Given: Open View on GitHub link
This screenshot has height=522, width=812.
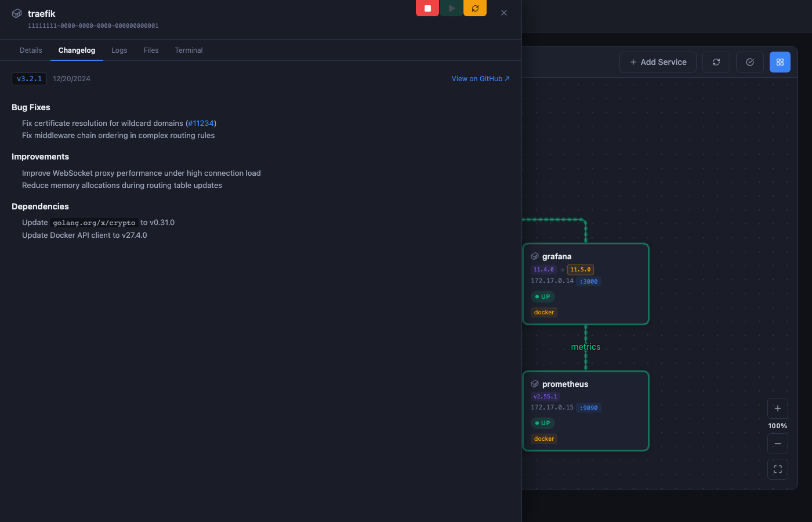Looking at the screenshot, I should pos(481,79).
